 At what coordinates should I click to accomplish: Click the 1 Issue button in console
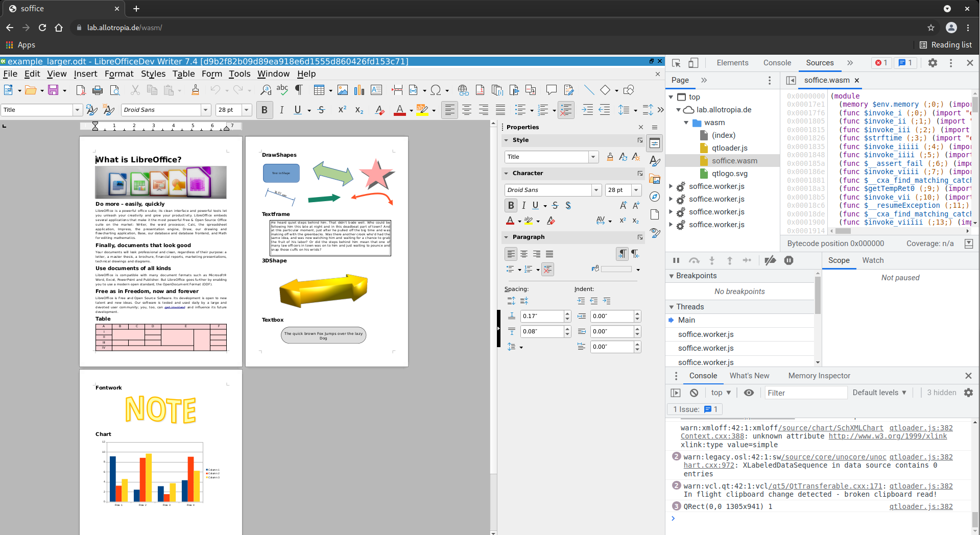(695, 409)
